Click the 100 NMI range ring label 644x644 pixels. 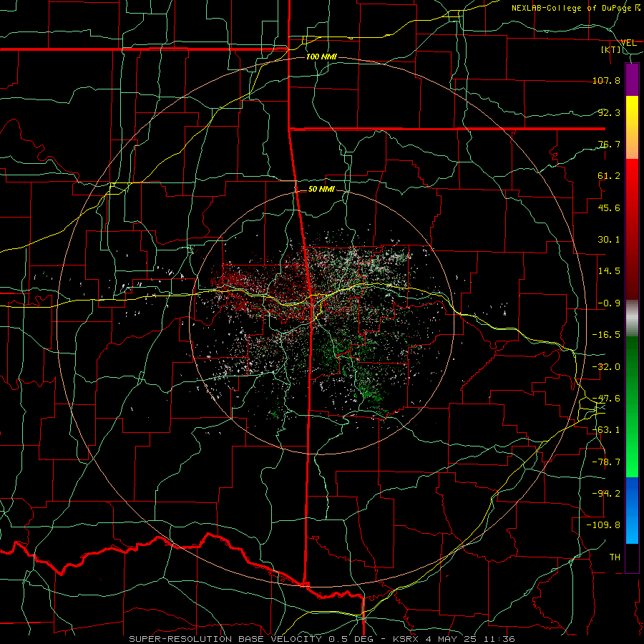coord(321,57)
